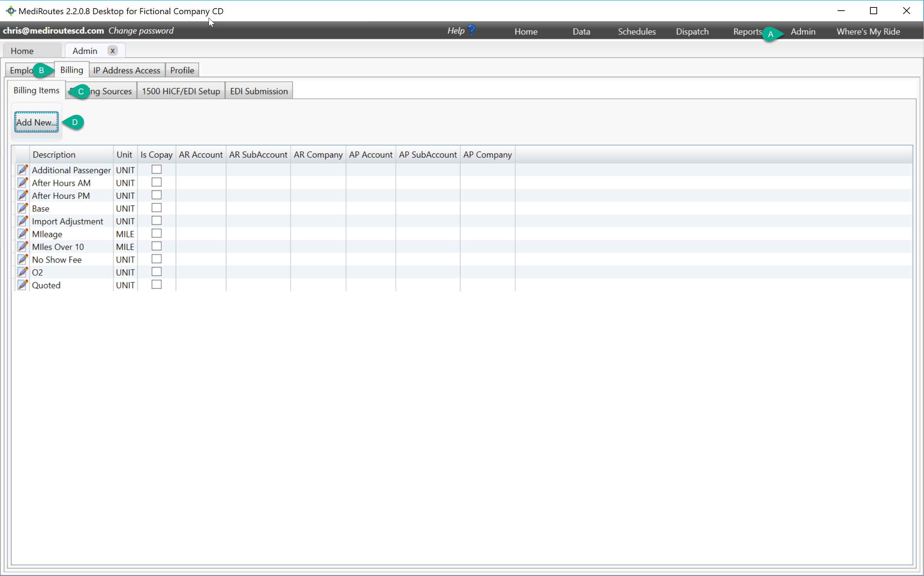Select the edit pencil for After Hours PM
This screenshot has width=924, height=576.
22,195
